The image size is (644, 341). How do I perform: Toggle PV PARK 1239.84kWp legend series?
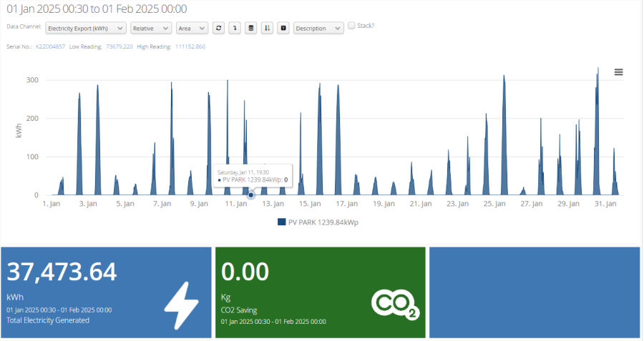323,222
